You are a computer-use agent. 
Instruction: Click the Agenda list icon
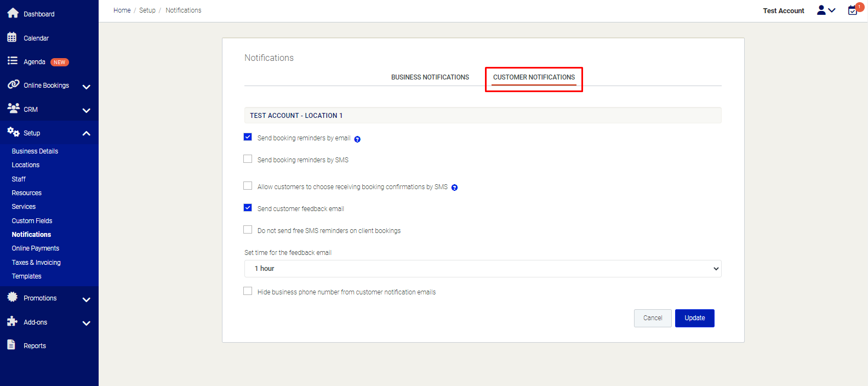point(12,61)
